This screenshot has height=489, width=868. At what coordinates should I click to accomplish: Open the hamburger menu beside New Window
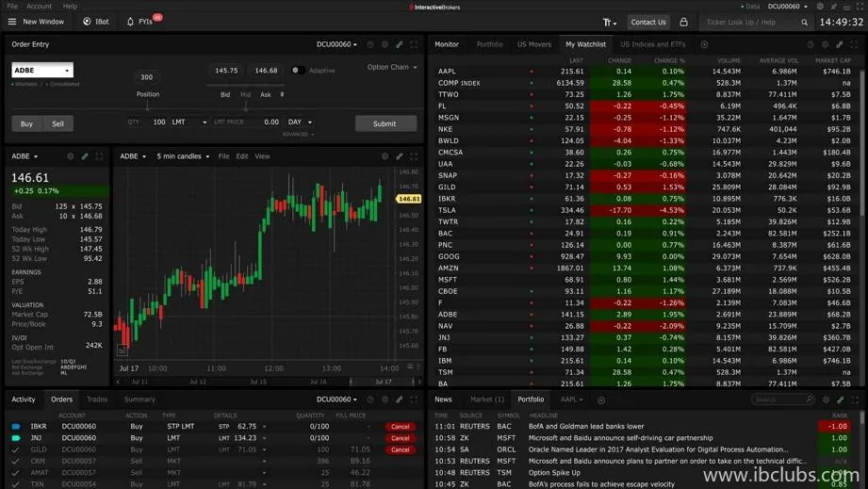click(11, 22)
